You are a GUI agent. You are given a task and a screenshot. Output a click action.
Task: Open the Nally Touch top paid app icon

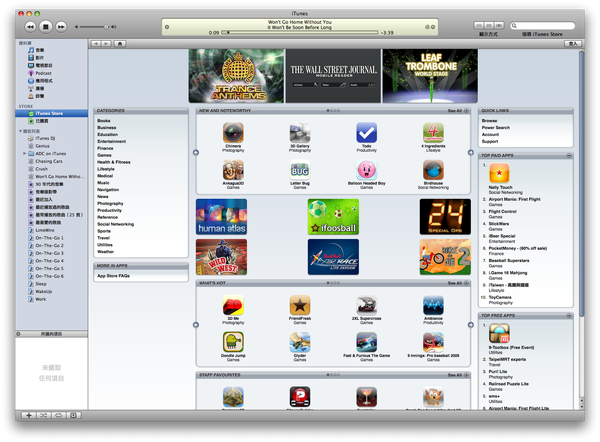pos(499,173)
